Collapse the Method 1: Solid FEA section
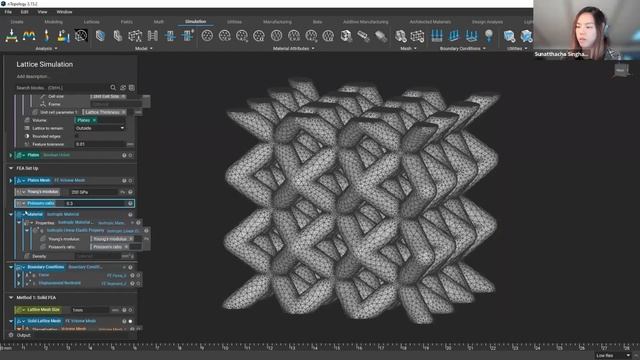Viewport: 640px width, 360px height. (11, 298)
